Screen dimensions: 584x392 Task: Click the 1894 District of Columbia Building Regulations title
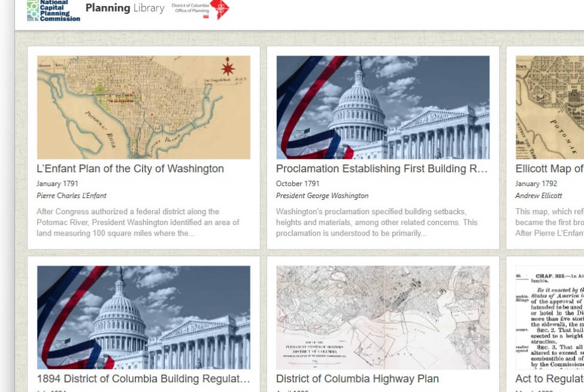pos(143,379)
